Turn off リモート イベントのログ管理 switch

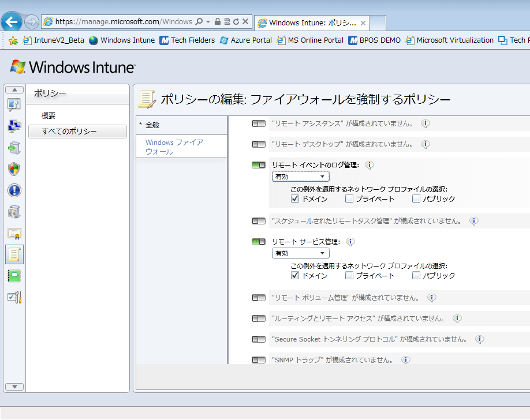pos(259,165)
